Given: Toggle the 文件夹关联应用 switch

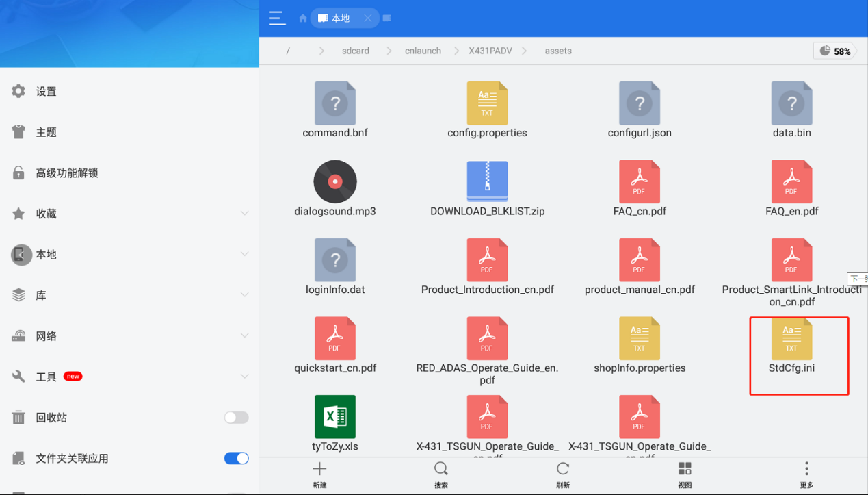Looking at the screenshot, I should [236, 458].
